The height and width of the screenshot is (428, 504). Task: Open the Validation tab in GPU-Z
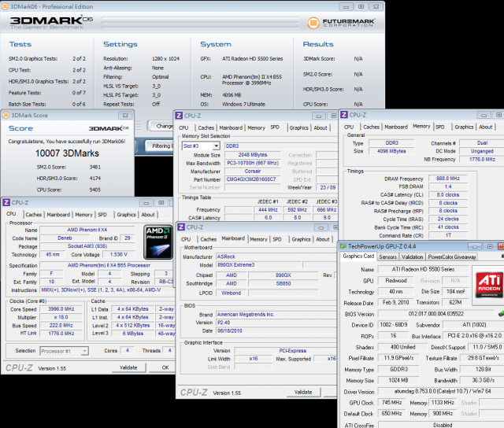pos(413,256)
